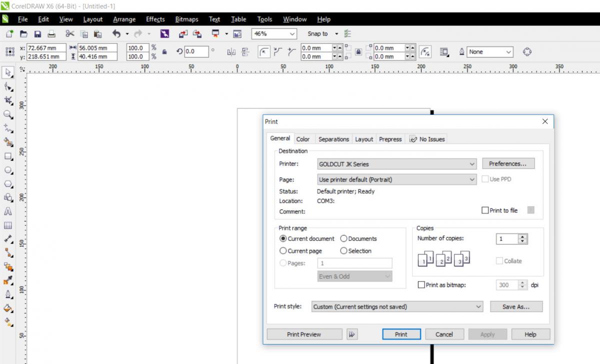Switch to the Layout tab
Image resolution: width=600 pixels, height=364 pixels.
pyautogui.click(x=364, y=139)
